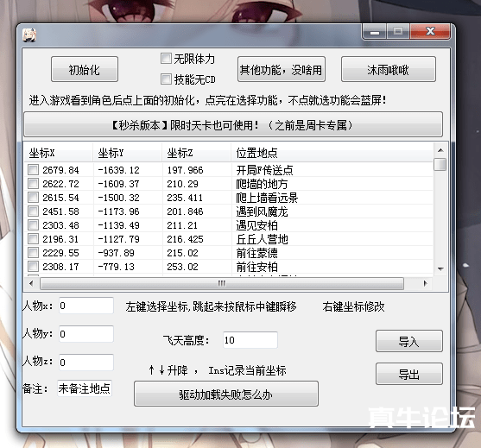Image resolution: width=481 pixels, height=448 pixels.
Task: Click the X value 2622.72
Action: tap(60, 184)
